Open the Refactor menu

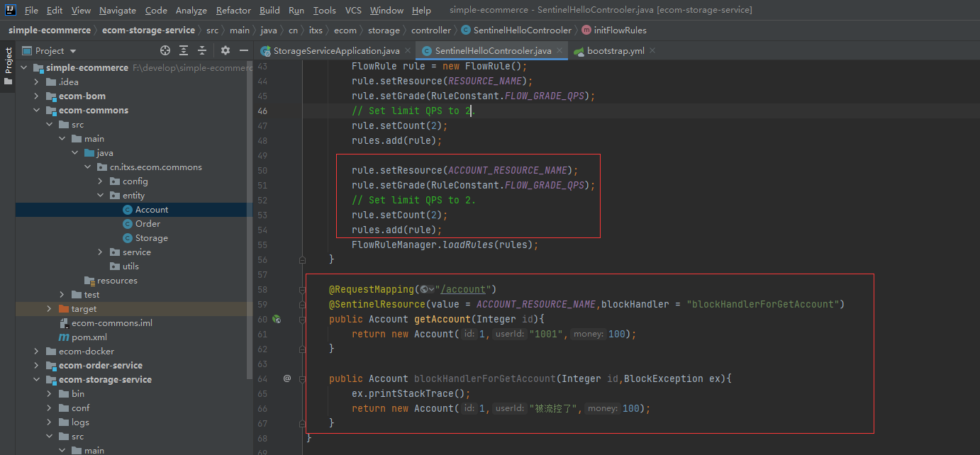click(233, 10)
